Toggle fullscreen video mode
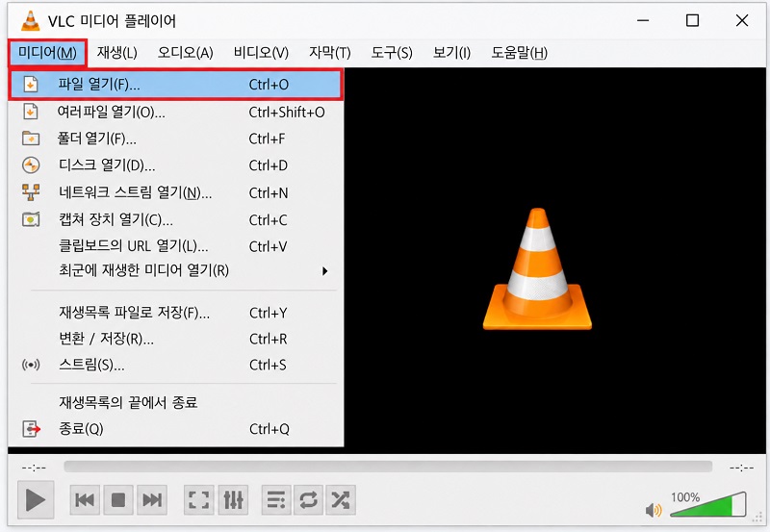This screenshot has width=770, height=532. click(x=199, y=500)
